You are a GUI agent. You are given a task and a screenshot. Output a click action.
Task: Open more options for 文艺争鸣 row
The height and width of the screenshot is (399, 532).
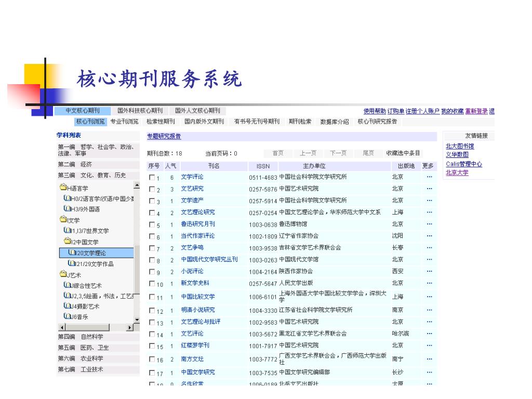(x=429, y=248)
